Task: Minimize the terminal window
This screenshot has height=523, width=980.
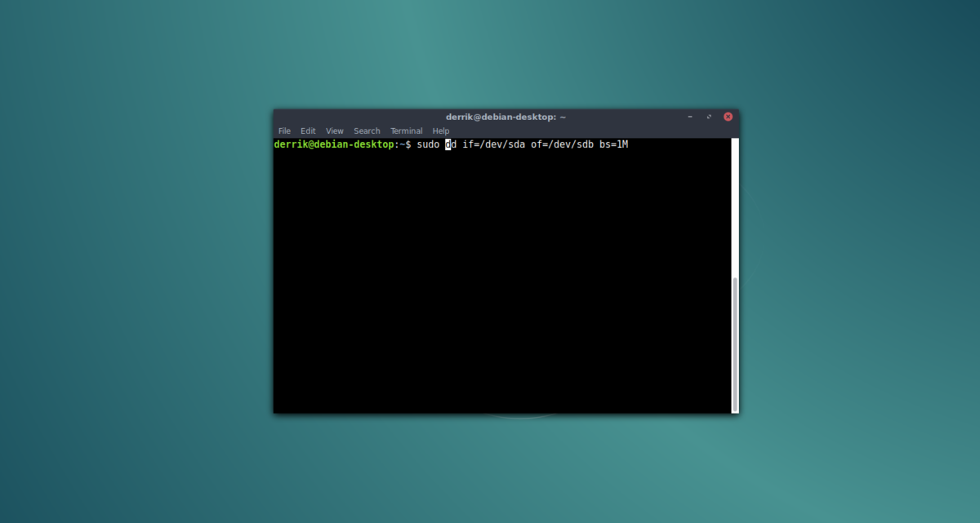Action: click(690, 117)
